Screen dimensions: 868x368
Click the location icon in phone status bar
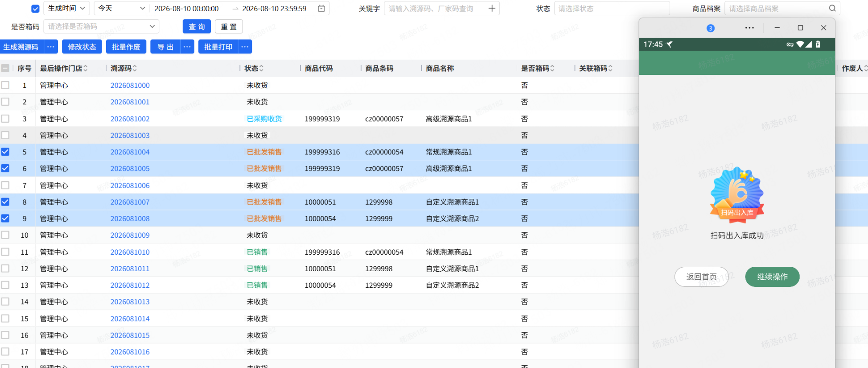[670, 44]
